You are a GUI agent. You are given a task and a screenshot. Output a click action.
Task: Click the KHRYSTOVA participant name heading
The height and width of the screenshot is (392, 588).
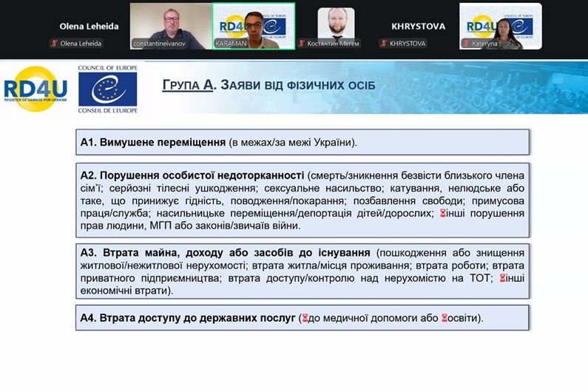[419, 27]
